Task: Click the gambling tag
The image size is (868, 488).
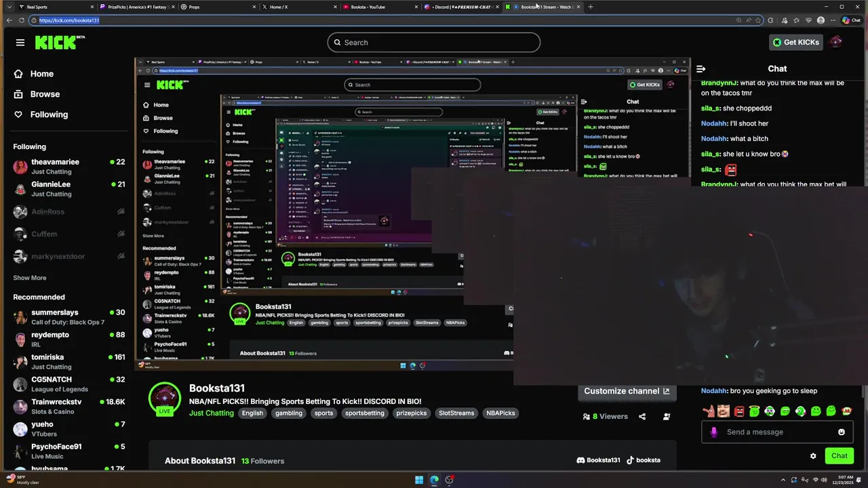Action: coord(289,413)
